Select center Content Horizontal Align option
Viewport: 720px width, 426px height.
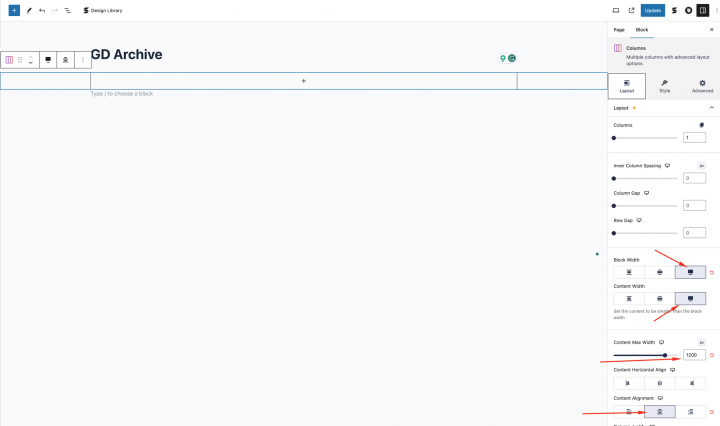[659, 383]
